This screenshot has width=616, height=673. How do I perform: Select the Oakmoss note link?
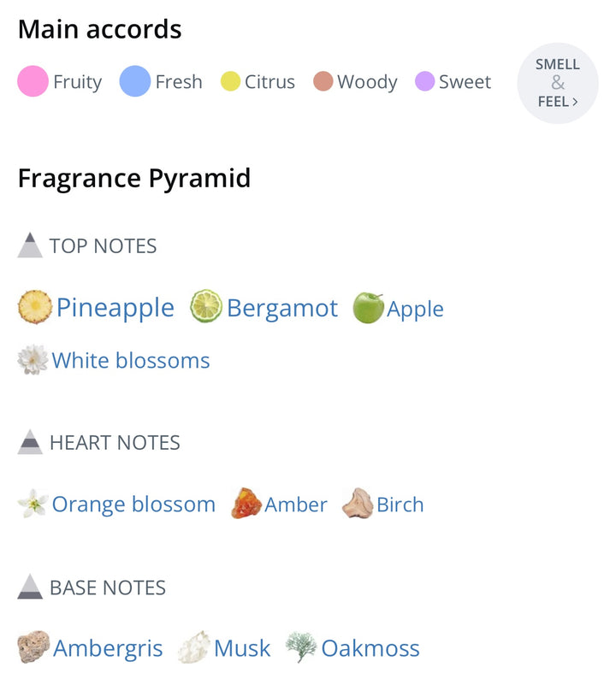tap(370, 648)
